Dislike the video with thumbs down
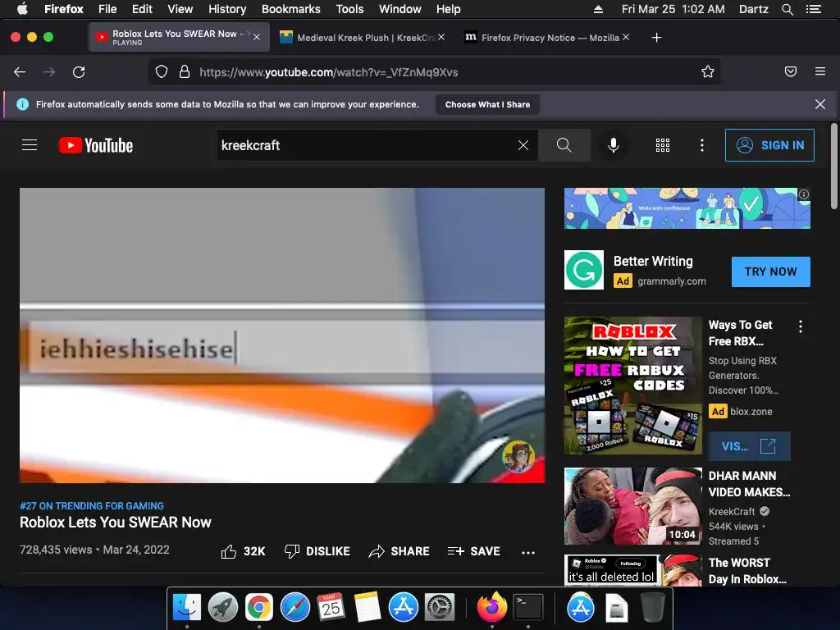 (x=317, y=551)
